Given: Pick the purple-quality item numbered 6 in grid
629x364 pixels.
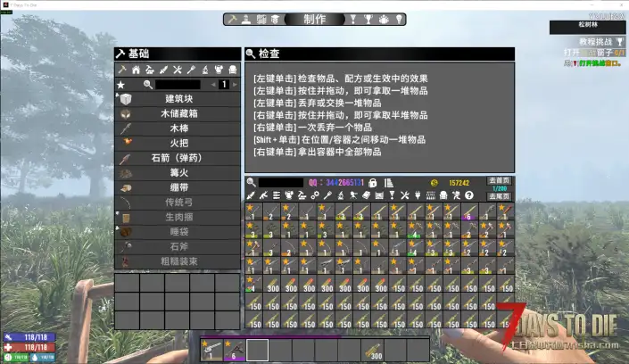Looking at the screenshot, I should pyautogui.click(x=469, y=211).
